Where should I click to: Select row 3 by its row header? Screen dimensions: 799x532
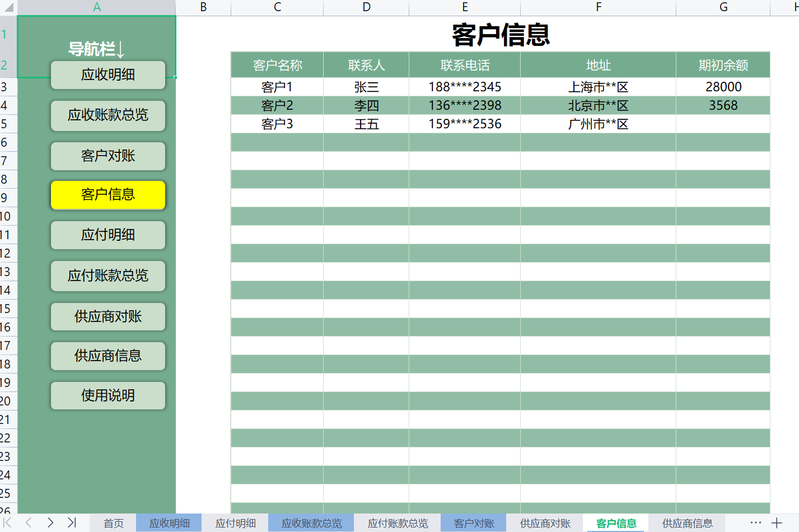8,87
